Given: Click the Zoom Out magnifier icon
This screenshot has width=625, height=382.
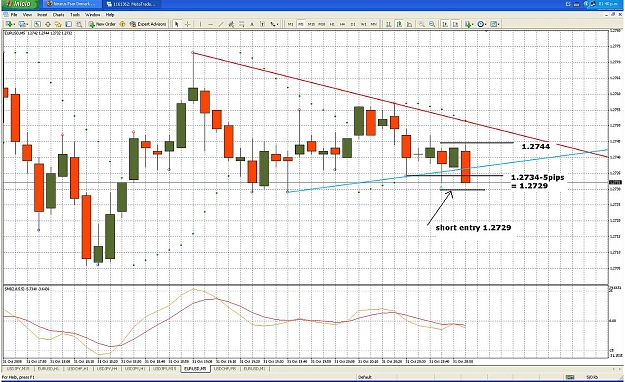Looking at the screenshot, I should point(432,24).
